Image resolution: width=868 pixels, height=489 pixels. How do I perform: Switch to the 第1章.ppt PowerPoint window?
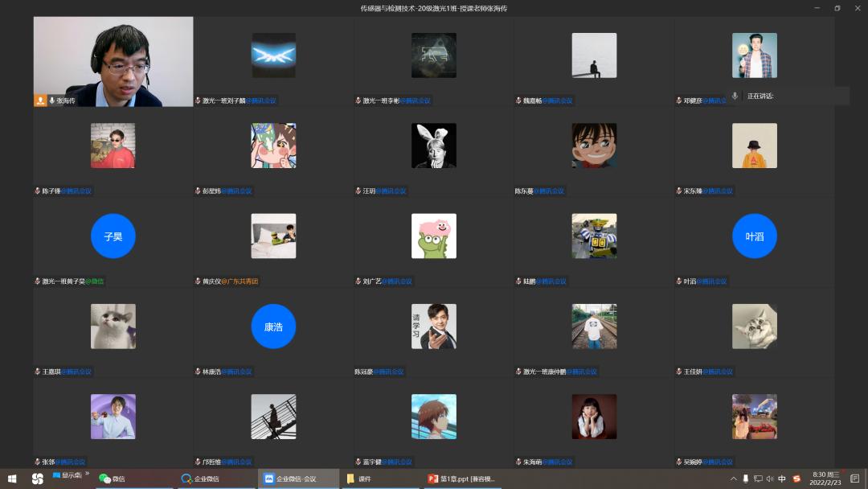(x=462, y=479)
